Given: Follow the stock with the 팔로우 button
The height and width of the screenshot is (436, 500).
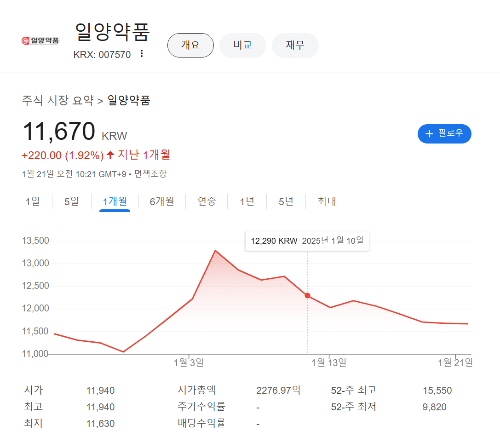Looking at the screenshot, I should (444, 134).
